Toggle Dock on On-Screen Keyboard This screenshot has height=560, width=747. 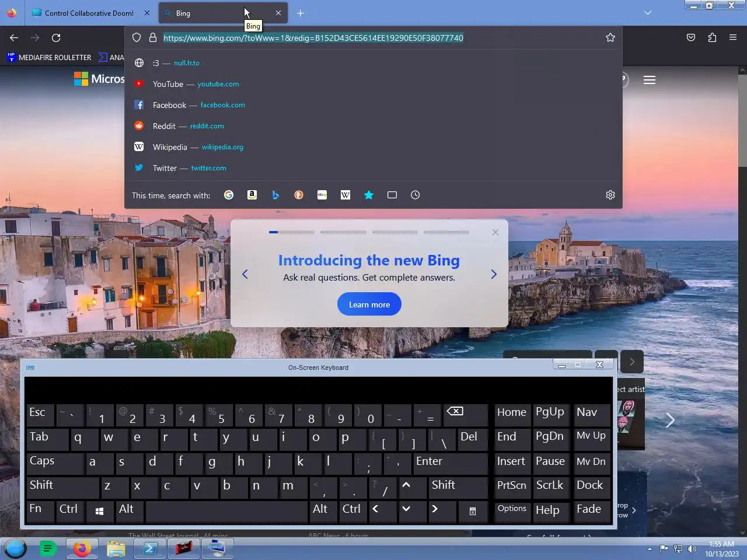point(592,487)
